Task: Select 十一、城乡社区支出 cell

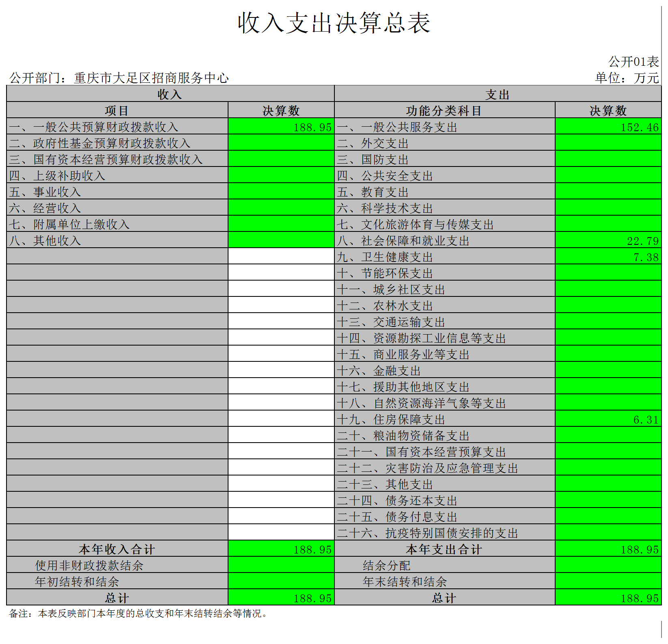Action: (x=444, y=289)
